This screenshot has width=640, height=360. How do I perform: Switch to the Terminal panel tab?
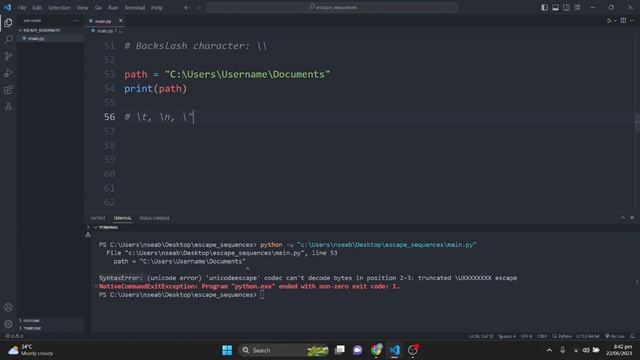point(122,218)
